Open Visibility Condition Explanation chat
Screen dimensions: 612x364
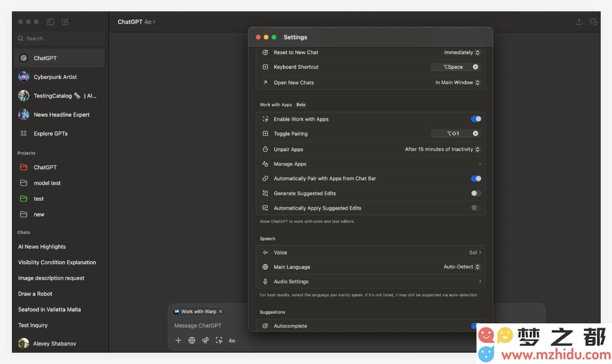pos(57,262)
